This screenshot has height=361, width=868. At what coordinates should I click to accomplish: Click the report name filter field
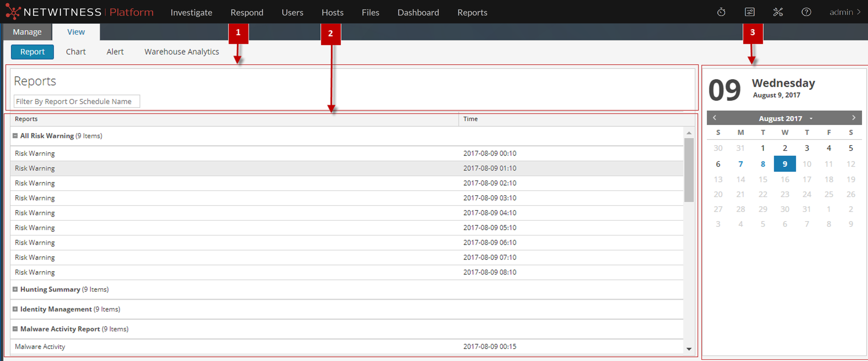click(x=76, y=102)
